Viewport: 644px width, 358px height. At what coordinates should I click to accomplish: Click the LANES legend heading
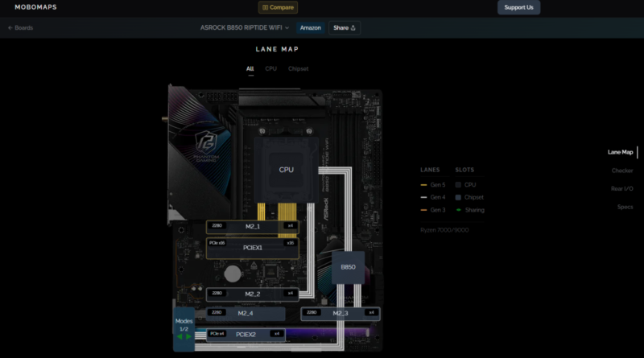[x=430, y=170]
